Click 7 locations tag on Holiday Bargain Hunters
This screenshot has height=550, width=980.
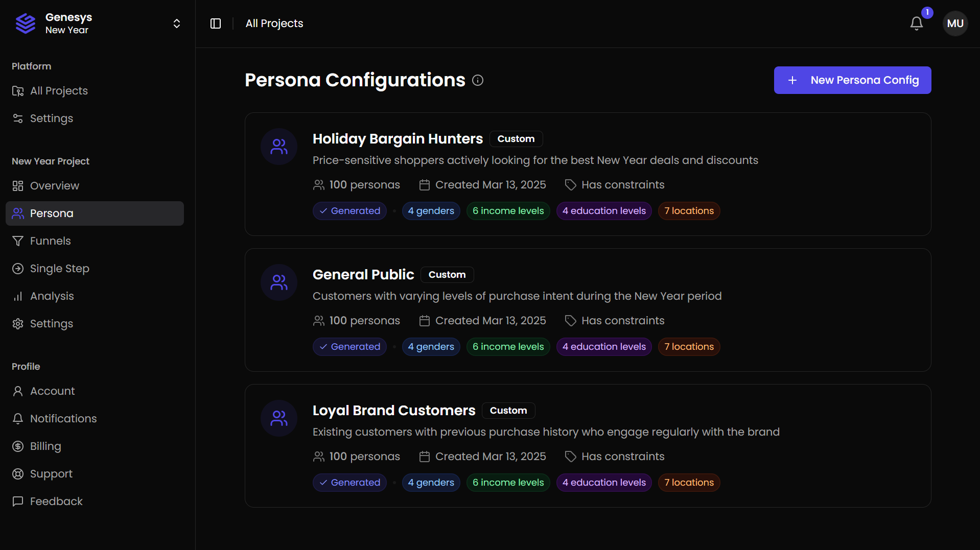[689, 211]
